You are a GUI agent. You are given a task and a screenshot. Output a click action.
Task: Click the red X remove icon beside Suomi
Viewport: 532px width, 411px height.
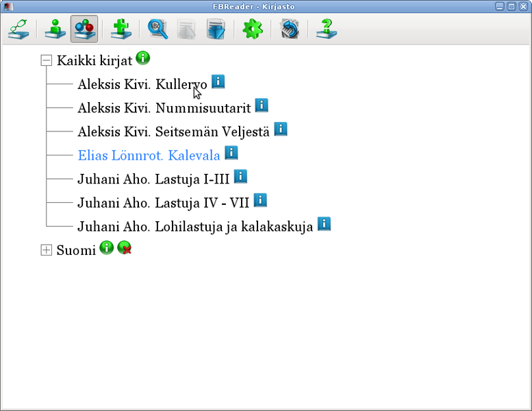124,248
